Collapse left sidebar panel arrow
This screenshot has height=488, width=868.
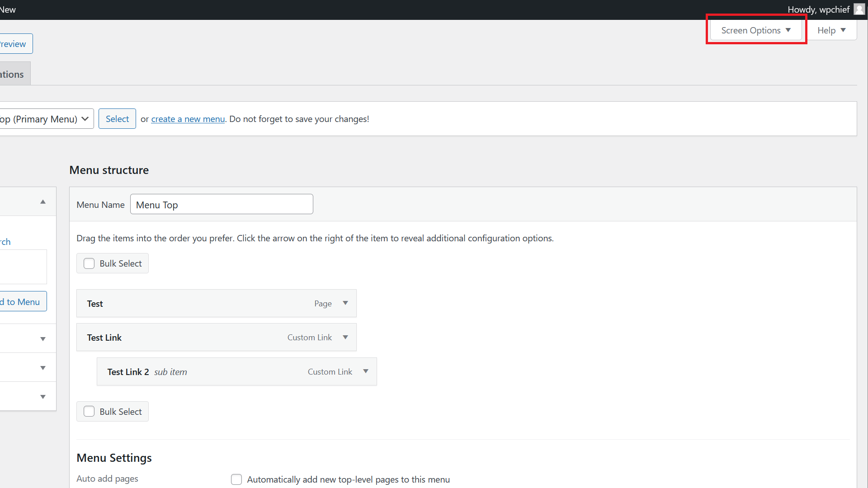coord(42,202)
